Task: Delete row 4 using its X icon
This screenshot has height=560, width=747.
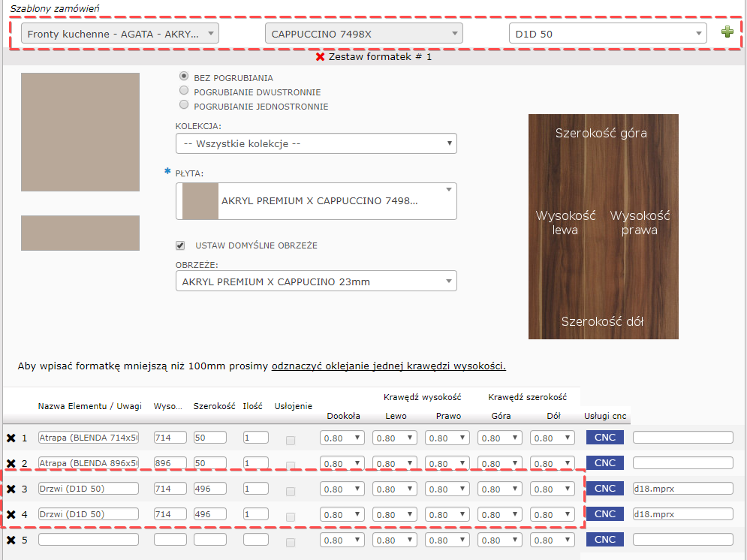Action: 11,515
